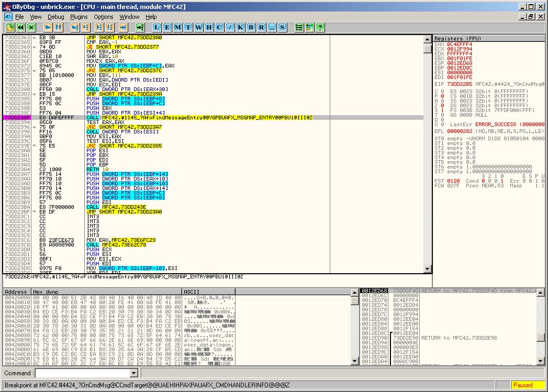Click the Go to address green icon
The image size is (548, 392).
pos(140,27)
